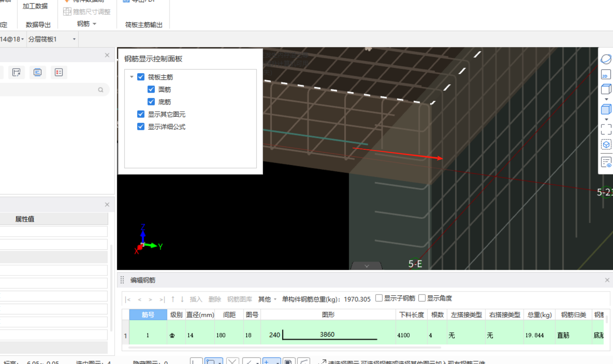Click 箍筋尺寸调整 ribbon label

(92, 12)
